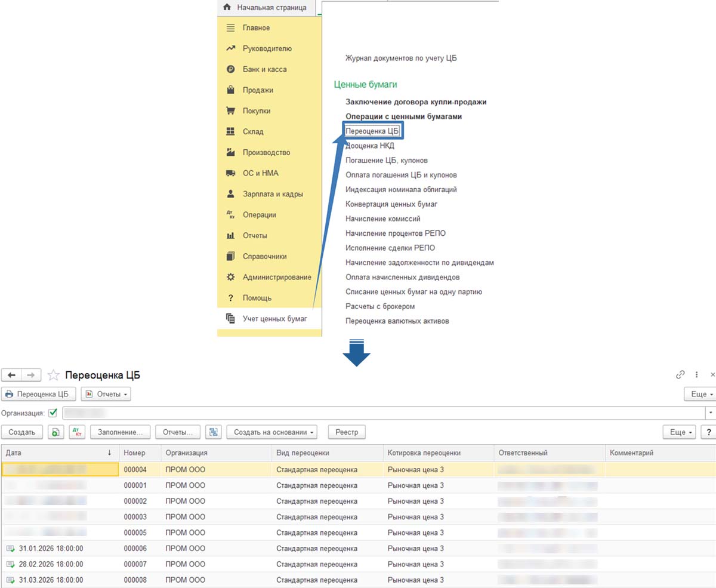The image size is (716, 588).
Task: Open Начисление процентов РЕПО
Action: [396, 233]
